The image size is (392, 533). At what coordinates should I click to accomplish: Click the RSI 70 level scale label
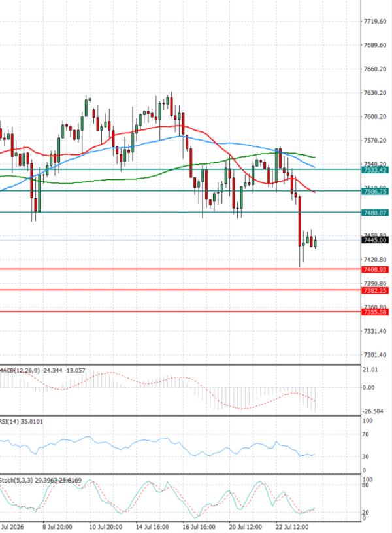tap(365, 434)
